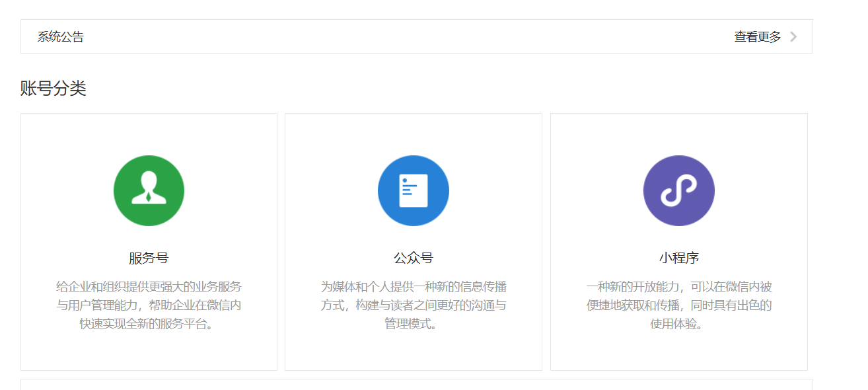The image size is (868, 390).
Task: Select the 系统公告 label
Action: 61,37
